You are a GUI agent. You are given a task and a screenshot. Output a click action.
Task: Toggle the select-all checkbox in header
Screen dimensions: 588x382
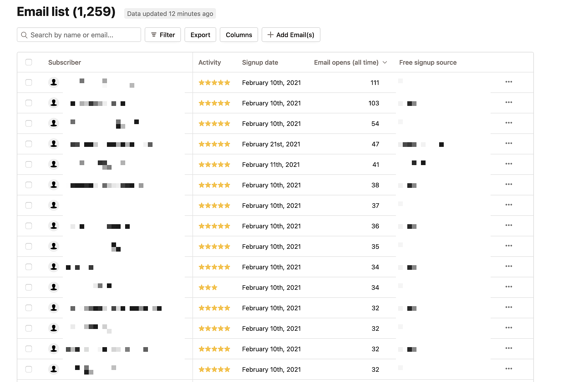[x=29, y=62]
